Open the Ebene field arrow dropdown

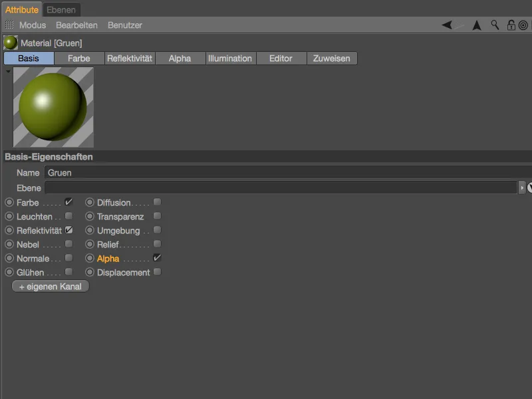(522, 188)
